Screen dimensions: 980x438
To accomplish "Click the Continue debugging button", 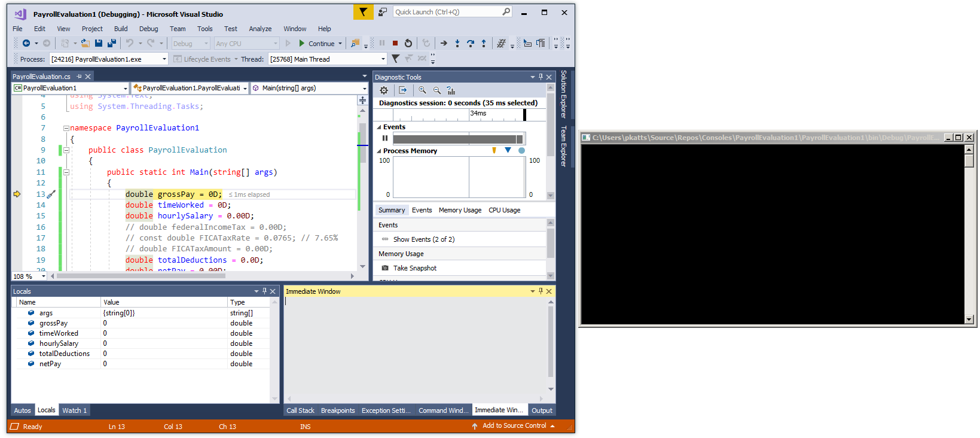I will tap(316, 43).
